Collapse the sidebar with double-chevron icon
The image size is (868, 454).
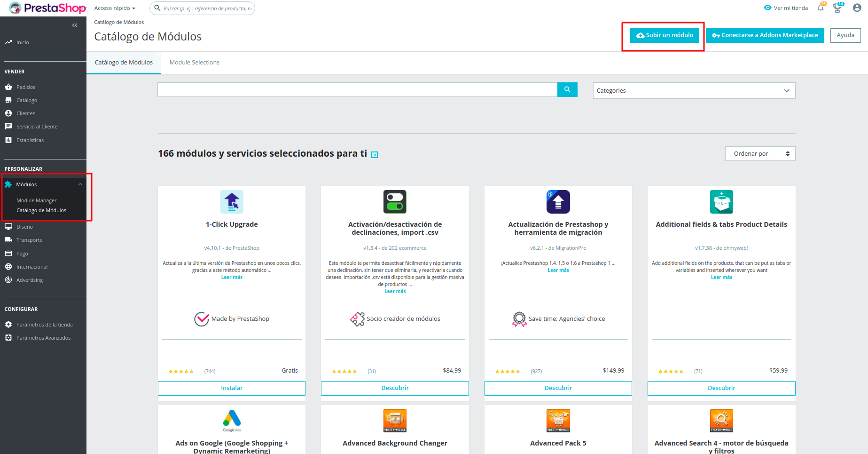tap(75, 25)
